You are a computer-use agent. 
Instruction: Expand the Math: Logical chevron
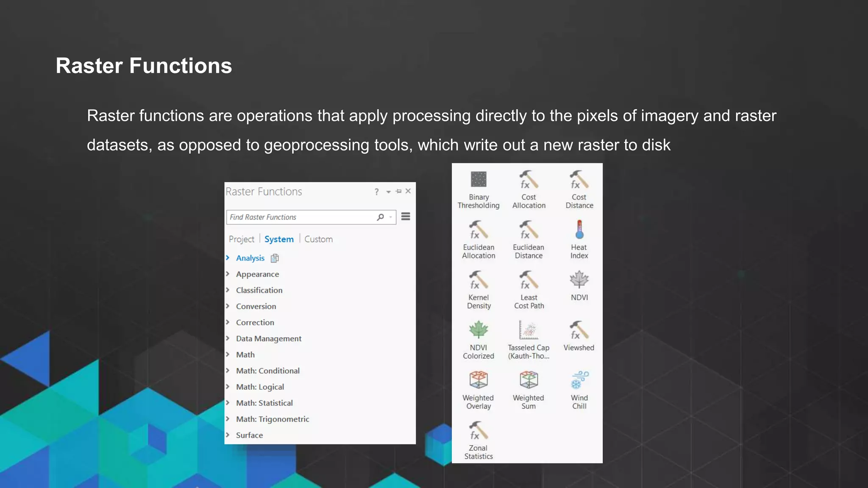point(228,386)
